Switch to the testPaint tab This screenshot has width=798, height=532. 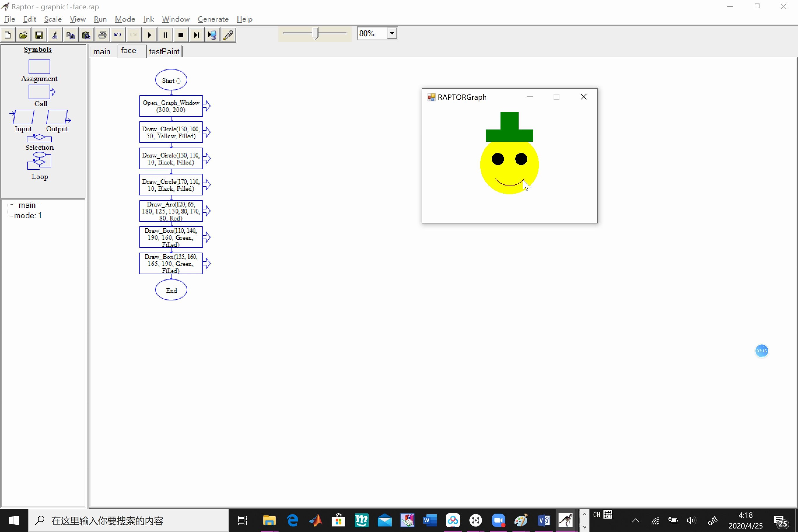[x=164, y=51]
